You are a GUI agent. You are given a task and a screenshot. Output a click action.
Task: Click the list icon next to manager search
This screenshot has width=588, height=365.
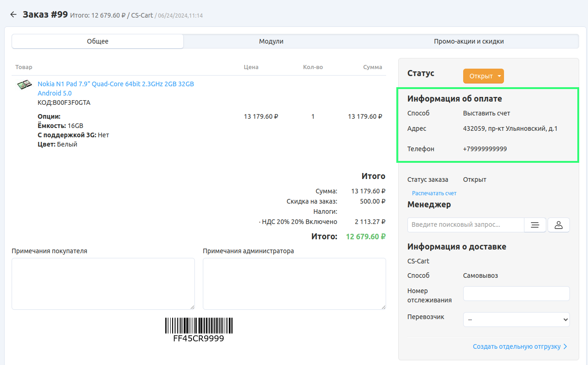click(x=535, y=225)
